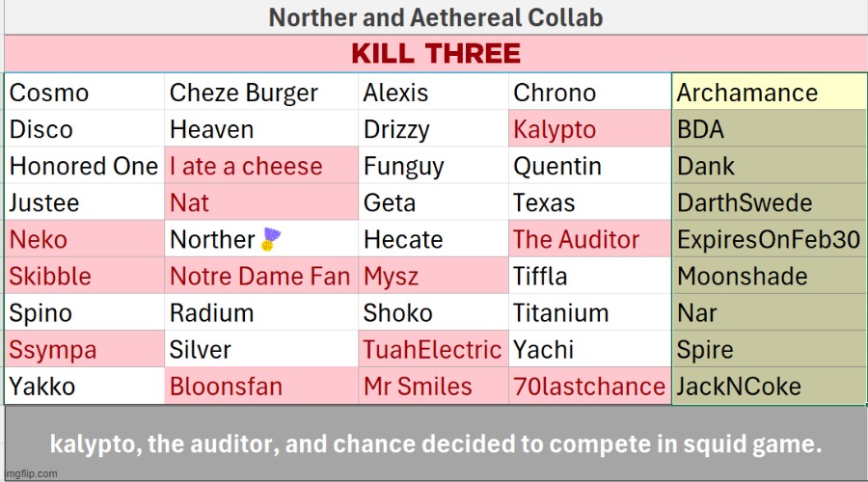Select the KILL THREE header bar
Image resolution: width=868 pixels, height=482 pixels.
click(x=435, y=53)
